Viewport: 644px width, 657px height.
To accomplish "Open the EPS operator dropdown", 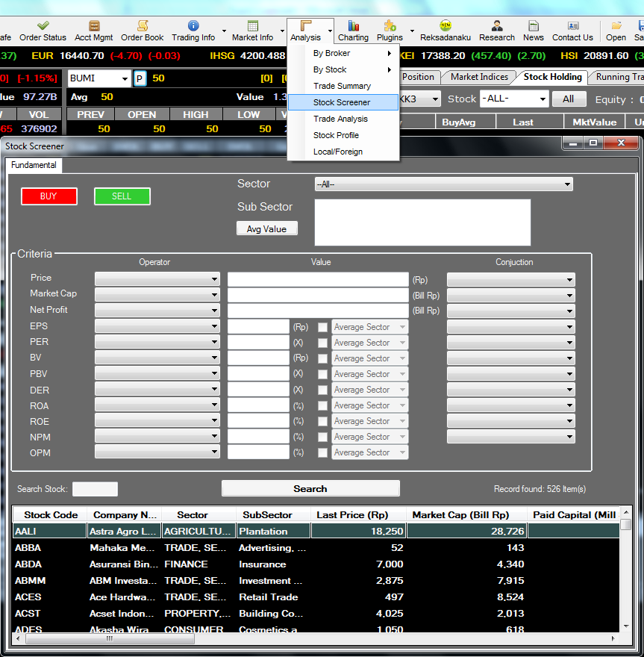I will 157,326.
